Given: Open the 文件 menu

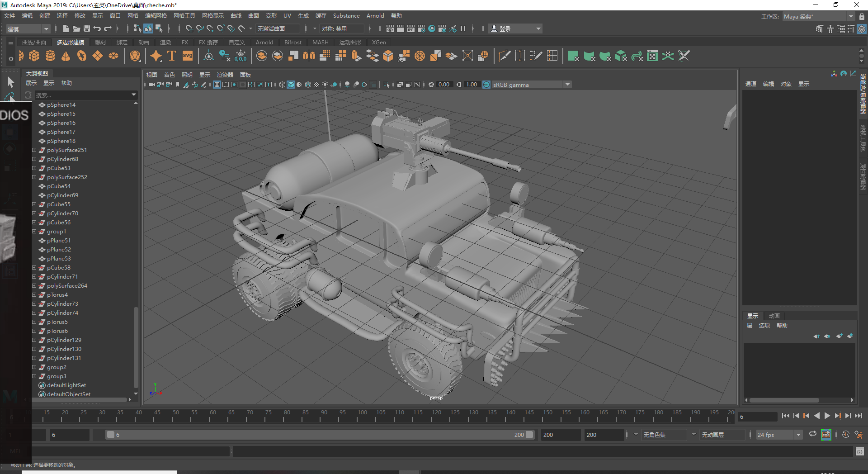Looking at the screenshot, I should 9,16.
